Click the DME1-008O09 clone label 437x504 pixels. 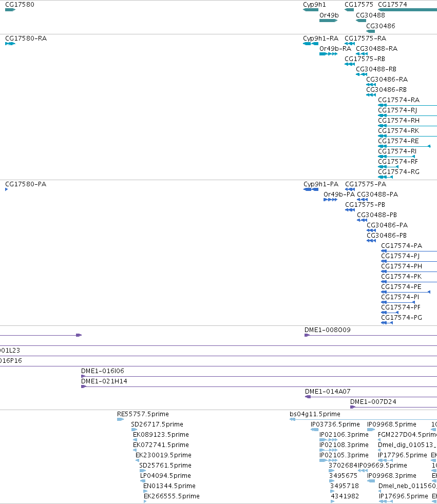pos(327,330)
